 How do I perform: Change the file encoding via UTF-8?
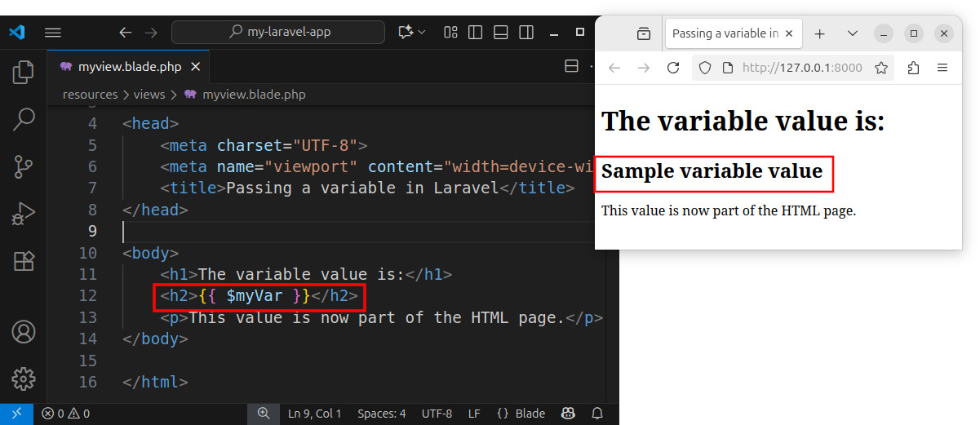(x=437, y=414)
